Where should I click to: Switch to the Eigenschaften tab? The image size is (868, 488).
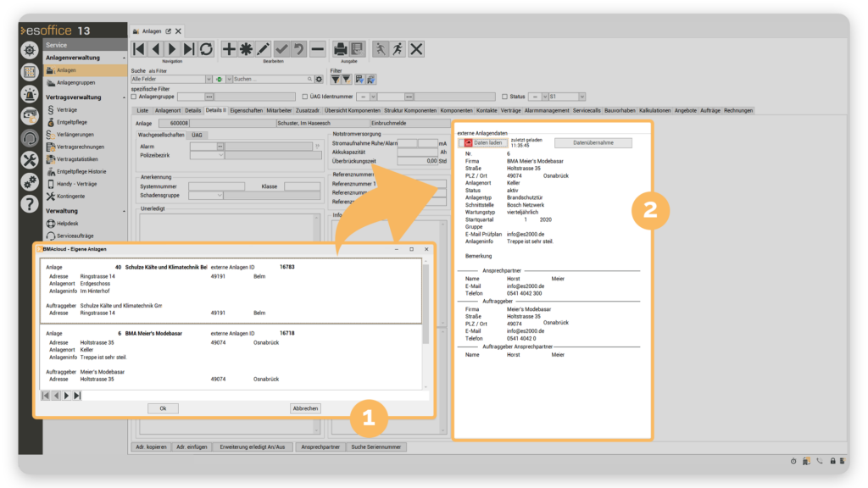point(247,111)
